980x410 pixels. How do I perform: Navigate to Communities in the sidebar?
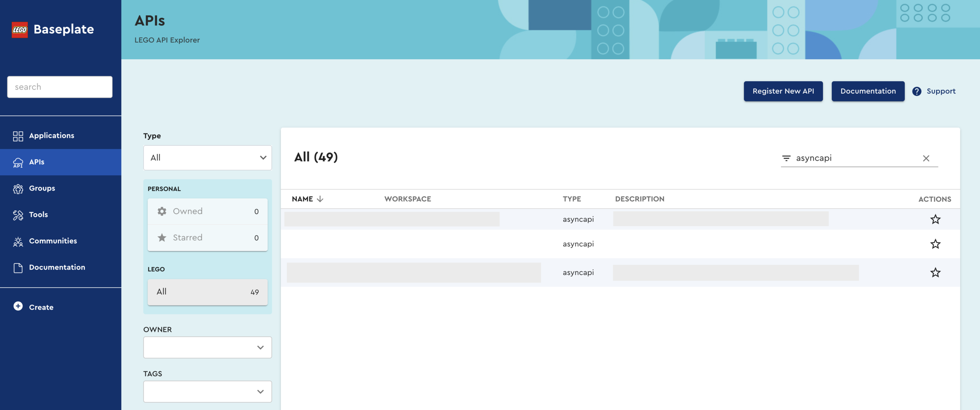[x=60, y=241]
